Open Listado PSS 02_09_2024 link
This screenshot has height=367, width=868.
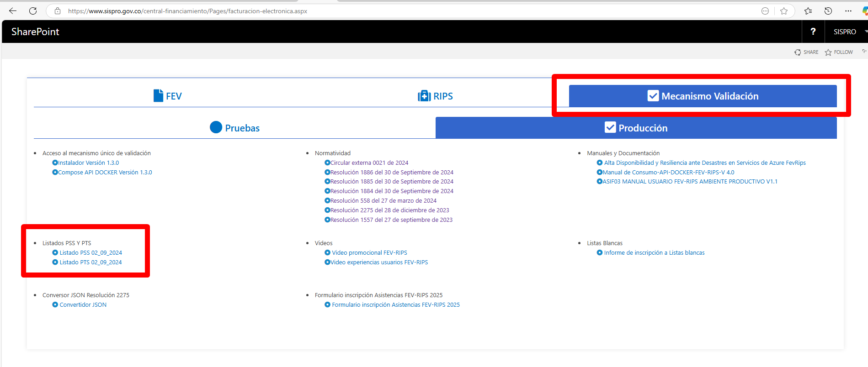point(91,253)
